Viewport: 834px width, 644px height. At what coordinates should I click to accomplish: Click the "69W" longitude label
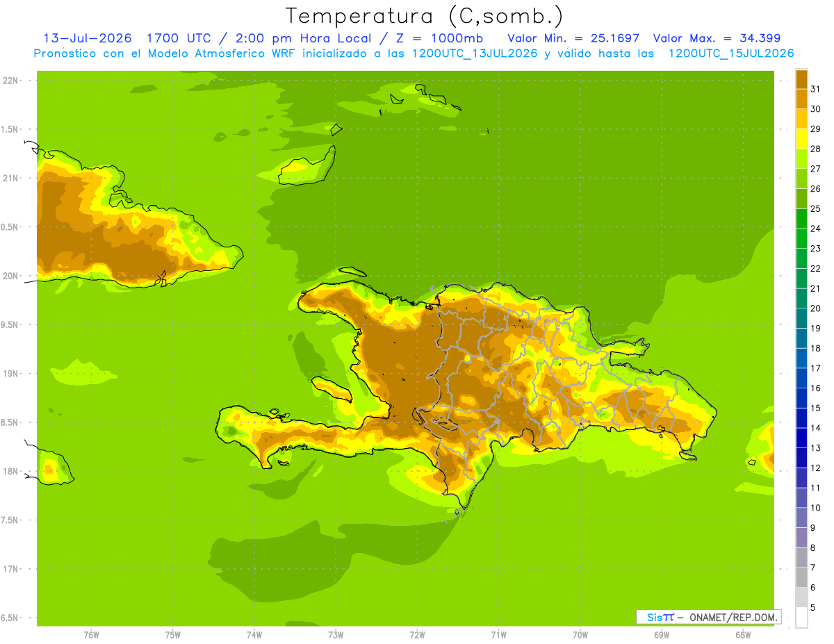click(662, 634)
